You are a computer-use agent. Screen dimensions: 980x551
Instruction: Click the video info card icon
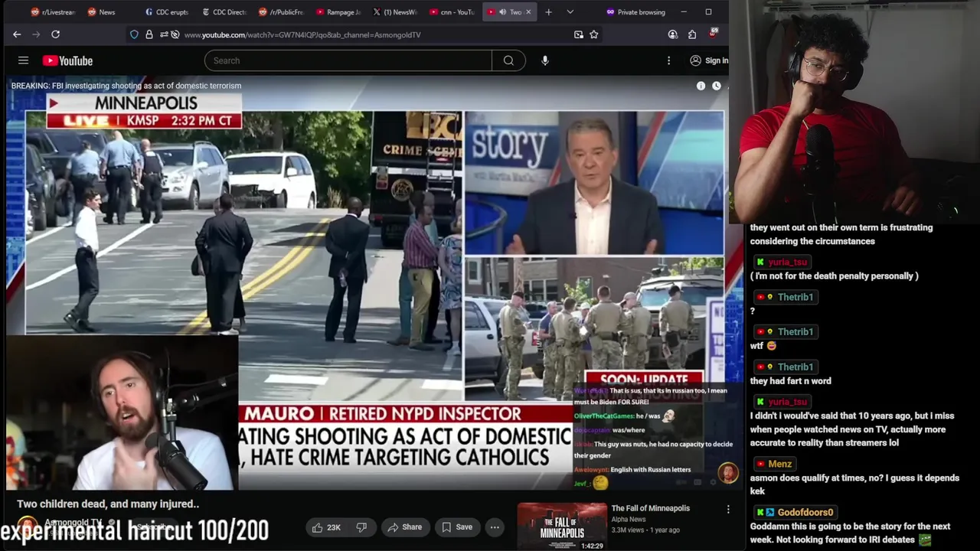click(701, 86)
